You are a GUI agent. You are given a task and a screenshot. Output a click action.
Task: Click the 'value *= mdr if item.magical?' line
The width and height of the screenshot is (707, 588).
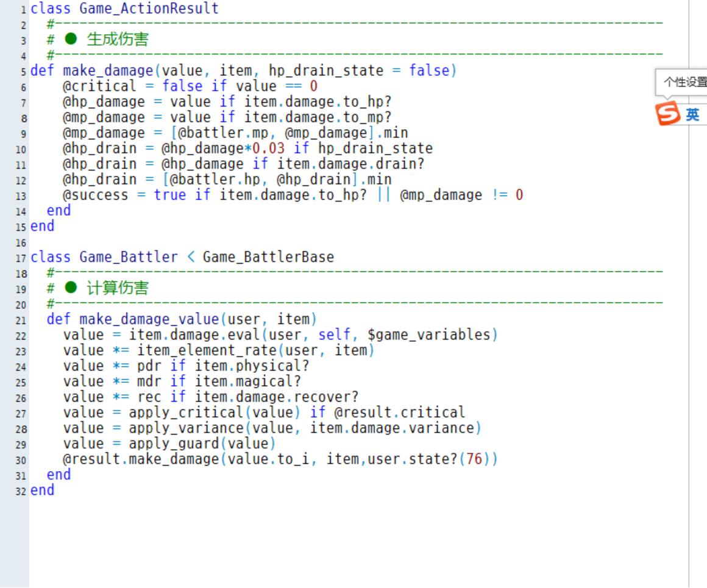click(182, 381)
